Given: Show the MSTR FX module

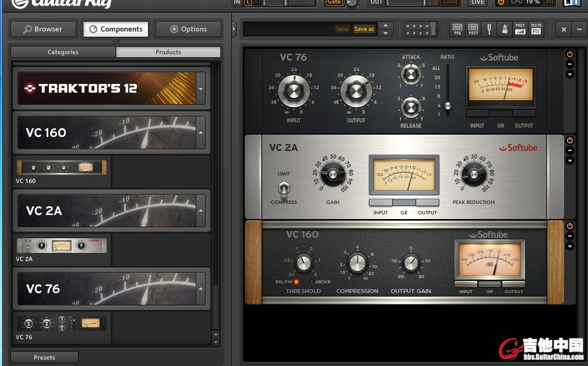Looking at the screenshot, I should coord(536,29).
